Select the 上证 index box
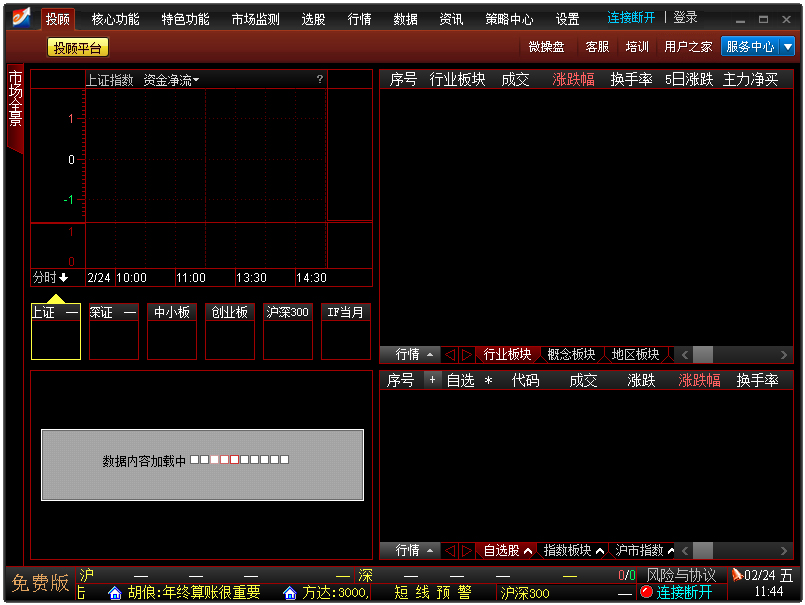Image resolution: width=805 pixels, height=605 pixels. 55,331
